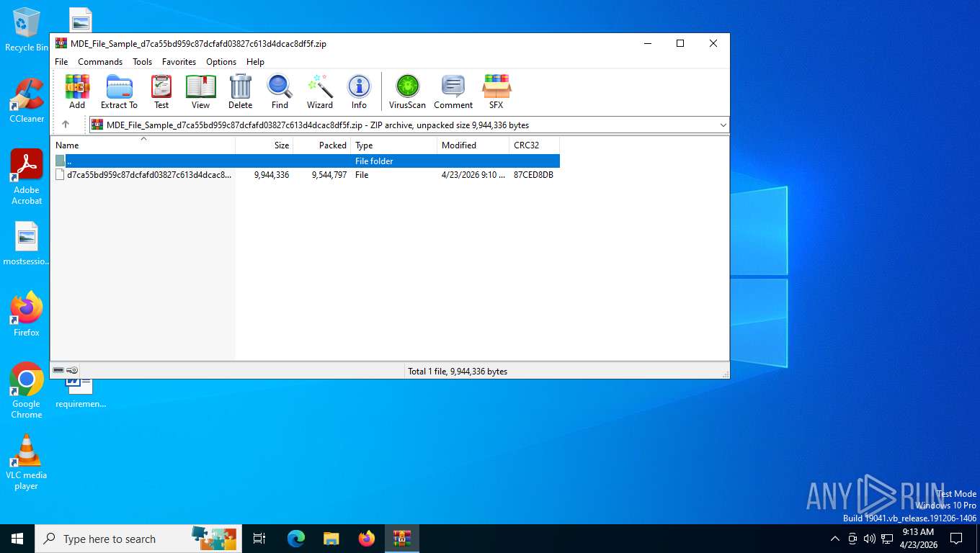The height and width of the screenshot is (553, 980).
Task: Open the Comment tool
Action: (453, 91)
